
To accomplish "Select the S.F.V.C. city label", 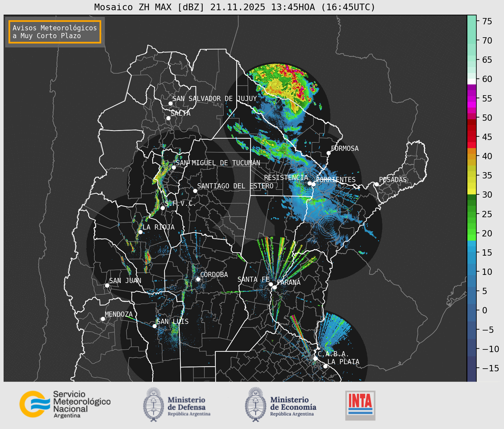I will click(180, 204).
